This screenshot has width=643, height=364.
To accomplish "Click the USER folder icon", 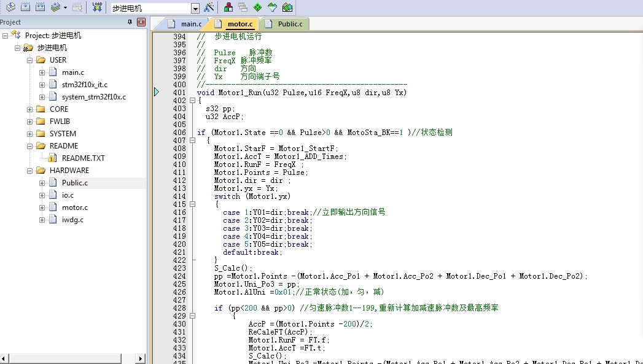I will click(x=41, y=60).
